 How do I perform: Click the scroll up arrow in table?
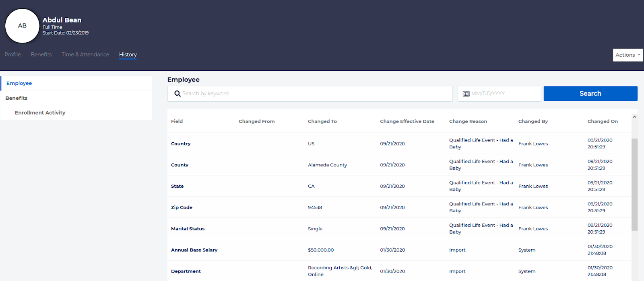(x=634, y=117)
